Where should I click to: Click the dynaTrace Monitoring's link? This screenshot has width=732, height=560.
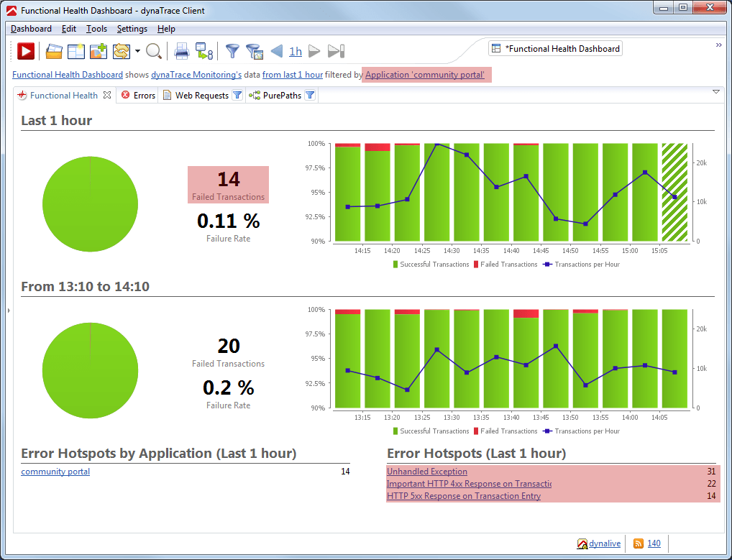[x=196, y=75]
